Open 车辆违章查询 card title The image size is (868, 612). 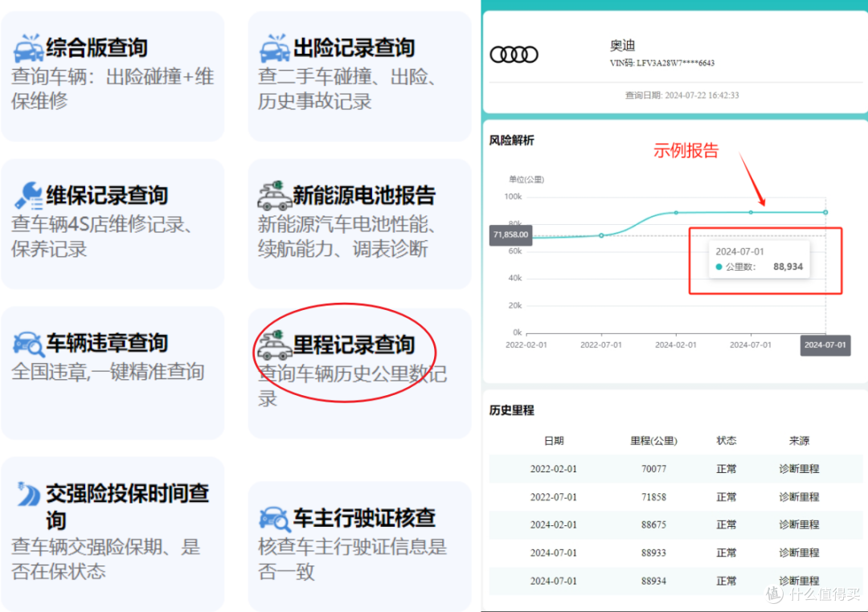pyautogui.click(x=107, y=343)
